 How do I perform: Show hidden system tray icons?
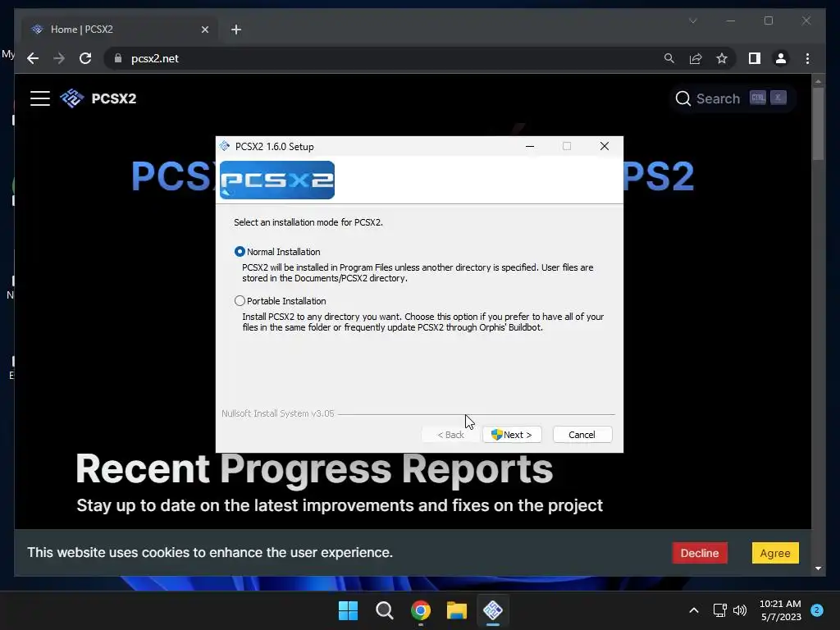click(x=694, y=610)
